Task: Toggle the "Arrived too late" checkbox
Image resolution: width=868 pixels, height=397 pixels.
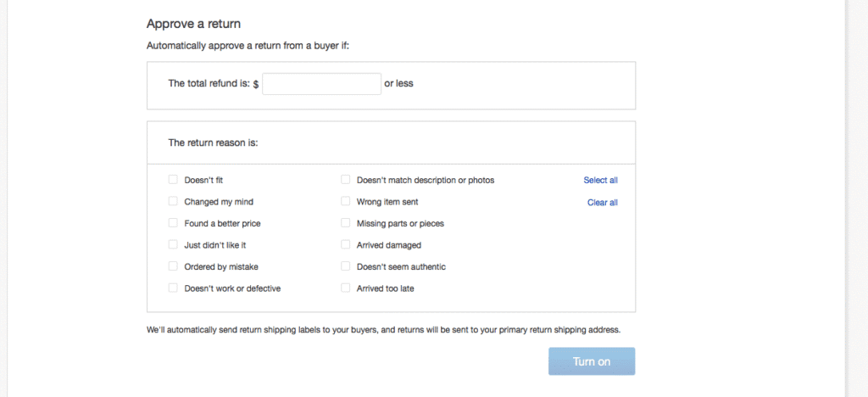Action: point(346,288)
